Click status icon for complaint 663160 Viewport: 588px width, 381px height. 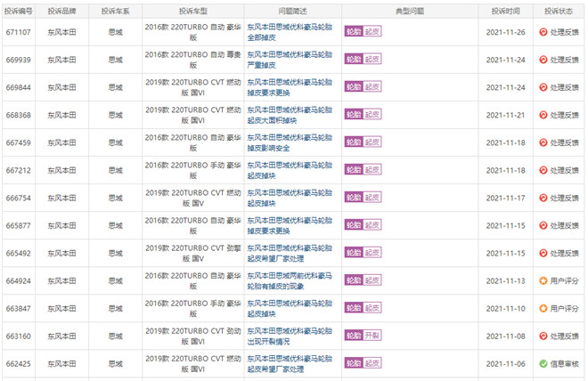tap(543, 336)
